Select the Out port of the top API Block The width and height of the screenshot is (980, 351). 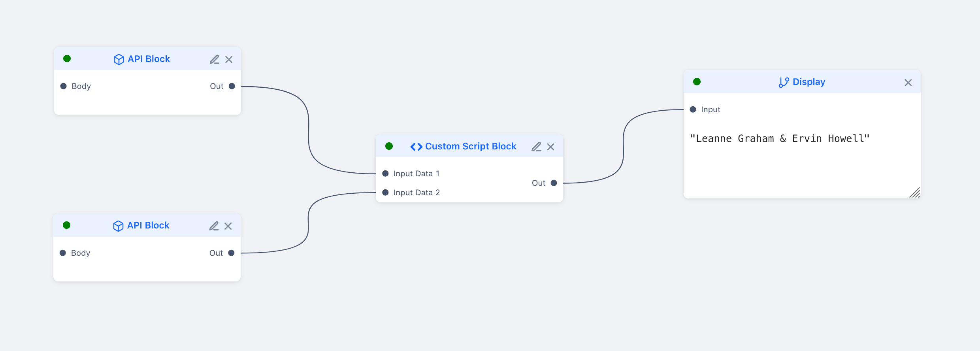pyautogui.click(x=232, y=86)
